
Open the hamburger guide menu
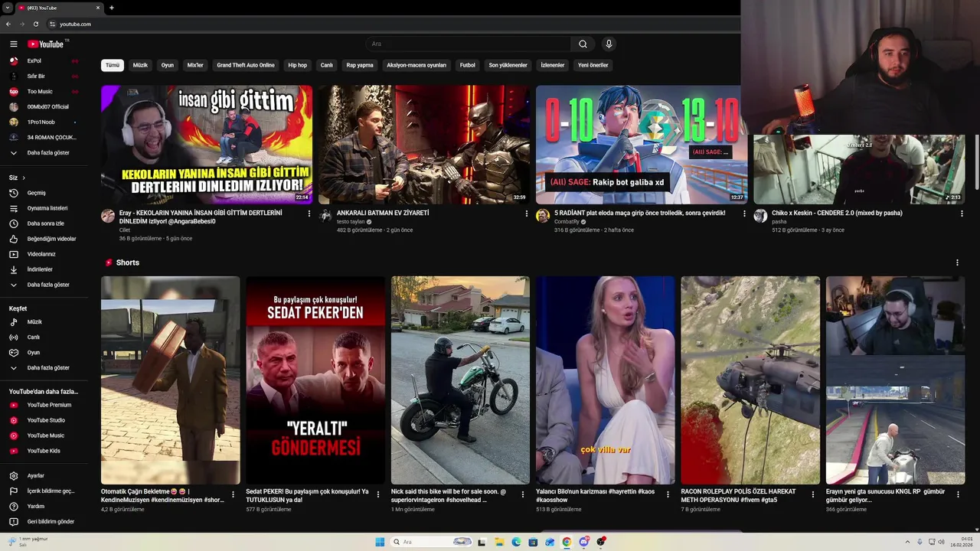[13, 44]
